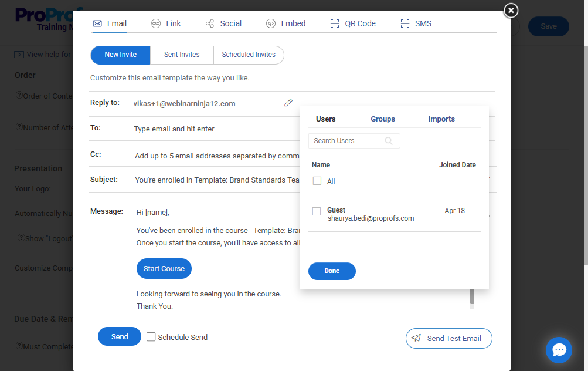Click the Link chain icon

(155, 23)
